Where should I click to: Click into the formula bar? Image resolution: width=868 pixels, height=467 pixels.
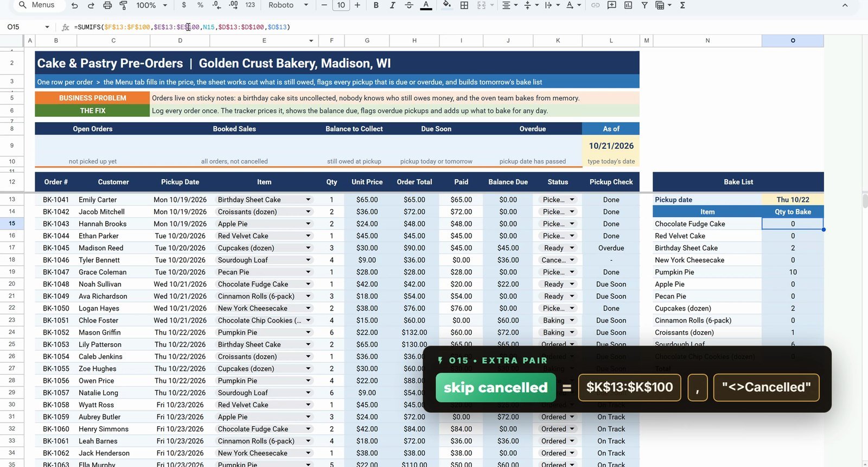click(467, 27)
